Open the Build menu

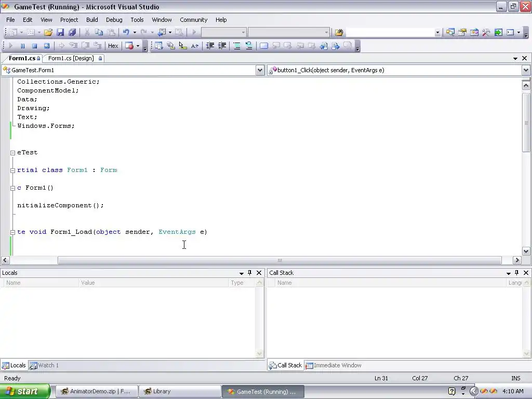92,20
